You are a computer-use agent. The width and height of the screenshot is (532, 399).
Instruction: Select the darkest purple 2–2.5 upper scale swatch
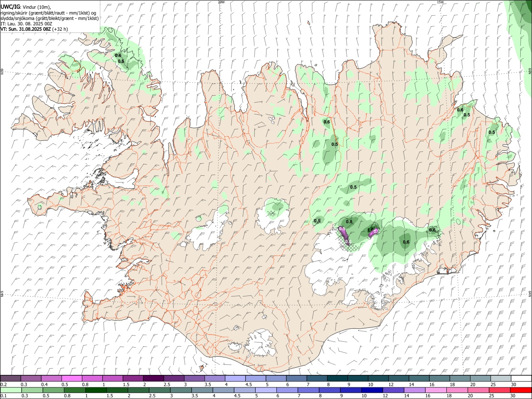point(153,379)
